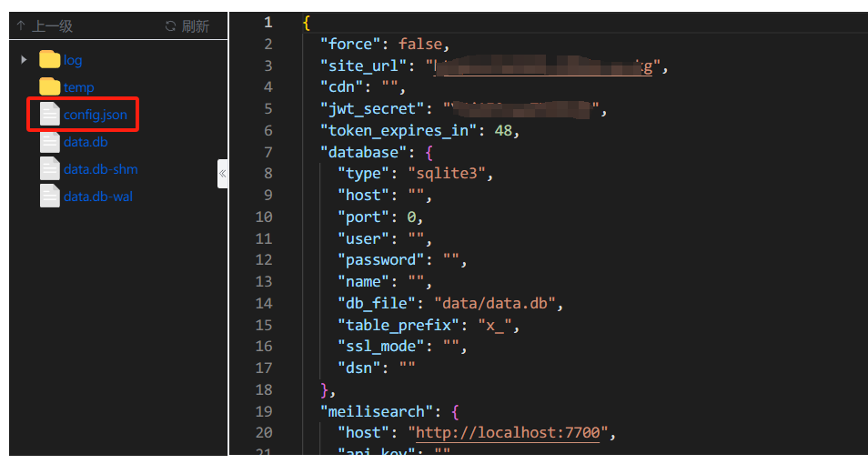This screenshot has height=464, width=868.
Task: Open the http://localhost:7700 link
Action: (508, 433)
